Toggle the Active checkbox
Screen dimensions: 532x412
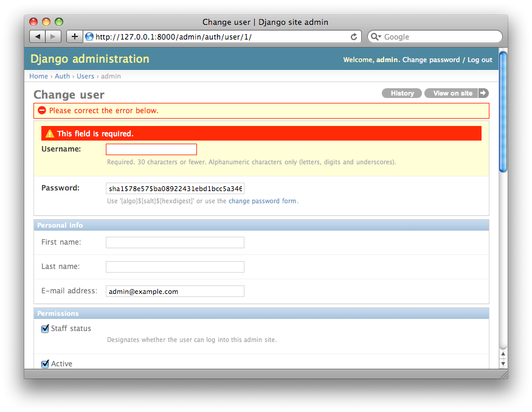[x=45, y=364]
